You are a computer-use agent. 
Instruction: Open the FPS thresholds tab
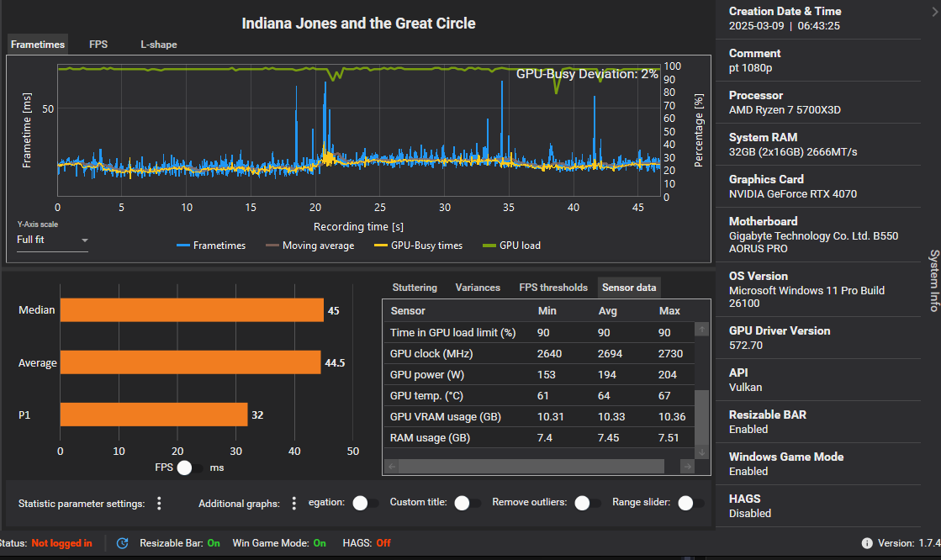tap(553, 288)
